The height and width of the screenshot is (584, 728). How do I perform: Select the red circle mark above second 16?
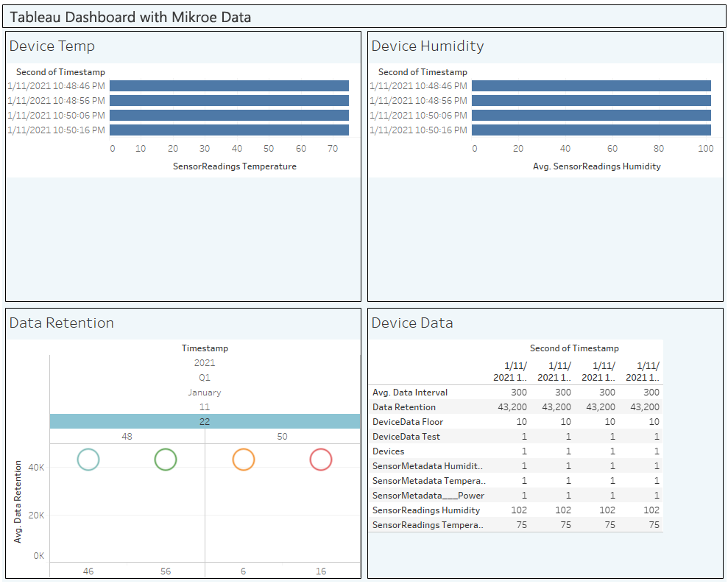point(321,460)
